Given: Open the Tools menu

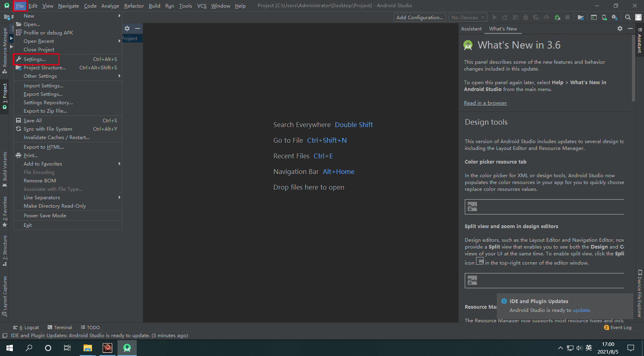Looking at the screenshot, I should (x=185, y=6).
